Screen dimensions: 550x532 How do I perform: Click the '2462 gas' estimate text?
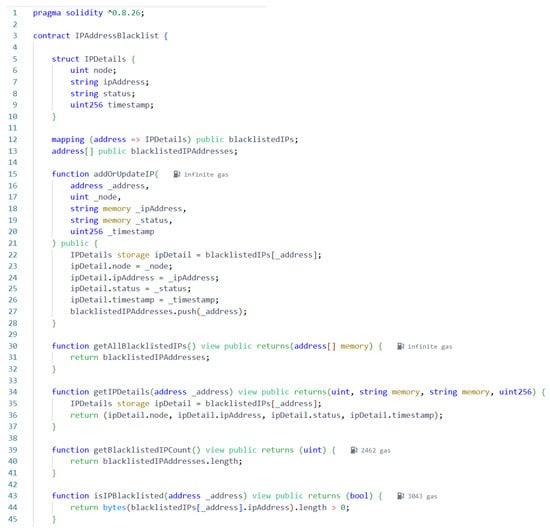376,451
